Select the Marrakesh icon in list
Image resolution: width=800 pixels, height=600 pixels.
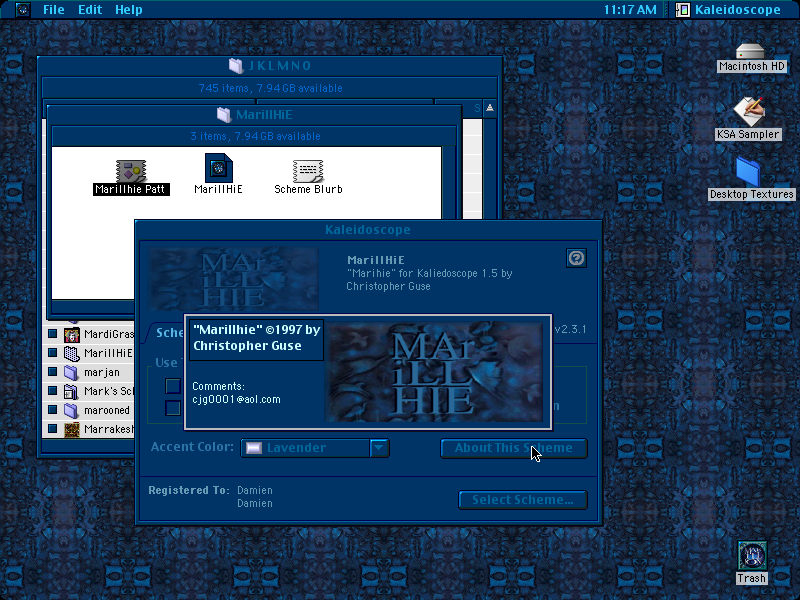(71, 429)
